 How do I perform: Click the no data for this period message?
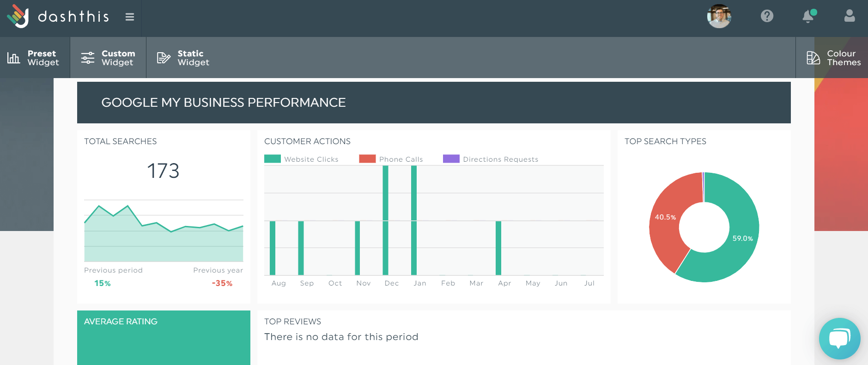(x=341, y=337)
